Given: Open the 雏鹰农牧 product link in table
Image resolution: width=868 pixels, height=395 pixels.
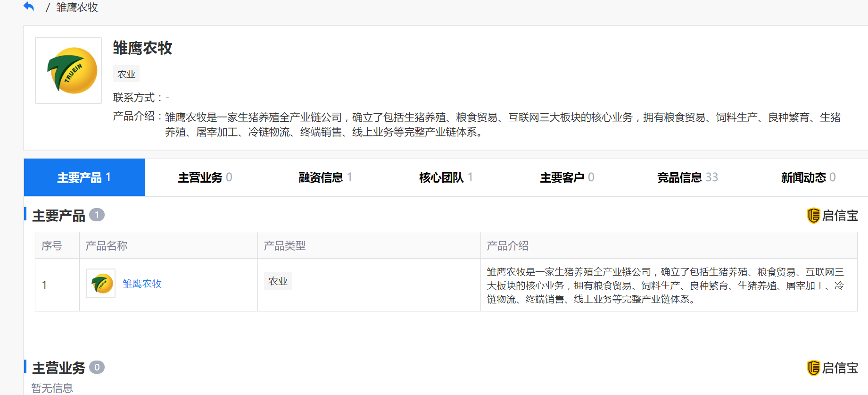Looking at the screenshot, I should (142, 284).
